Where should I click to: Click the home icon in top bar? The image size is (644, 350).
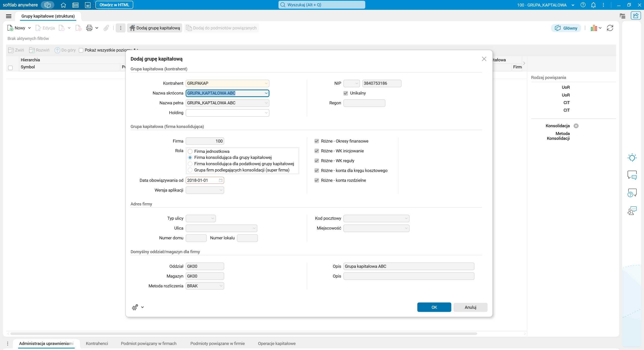click(63, 5)
